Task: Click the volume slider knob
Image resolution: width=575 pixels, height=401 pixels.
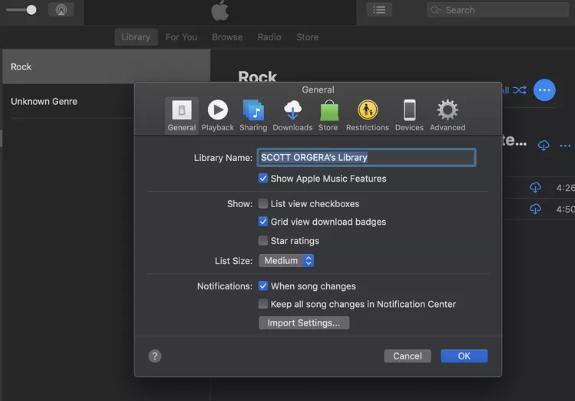Action: pos(32,10)
